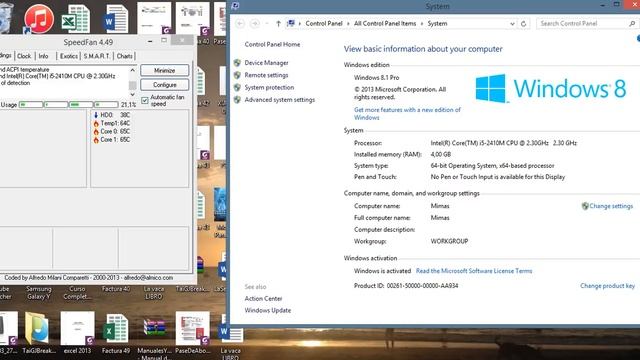Select the TaiGJBreak folder icon on desktop
The width and height of the screenshot is (640, 360).
pos(37,328)
